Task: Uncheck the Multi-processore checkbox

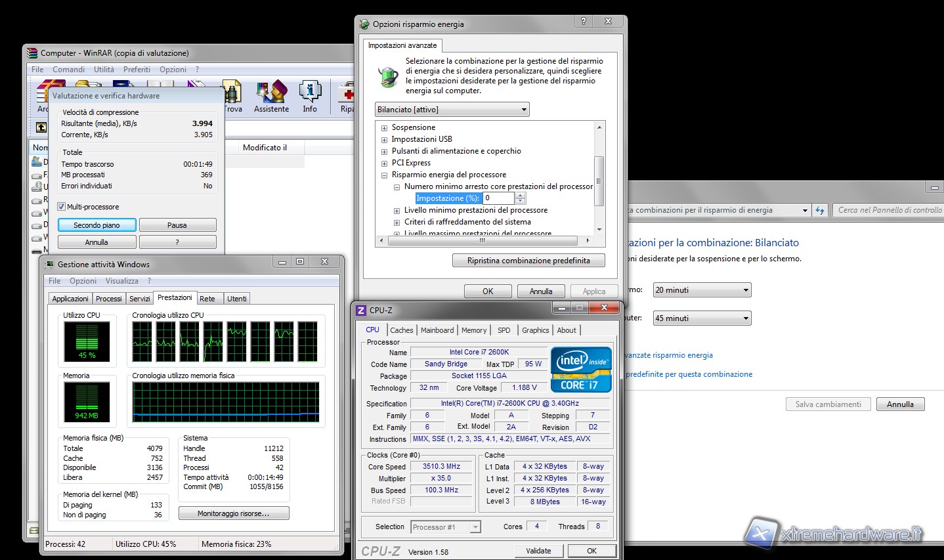Action: coord(62,207)
